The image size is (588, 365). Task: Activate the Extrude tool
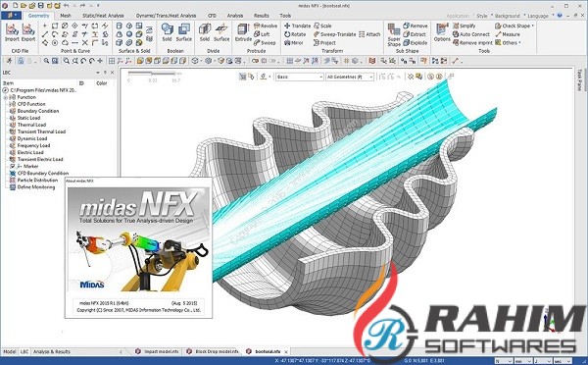[x=243, y=32]
